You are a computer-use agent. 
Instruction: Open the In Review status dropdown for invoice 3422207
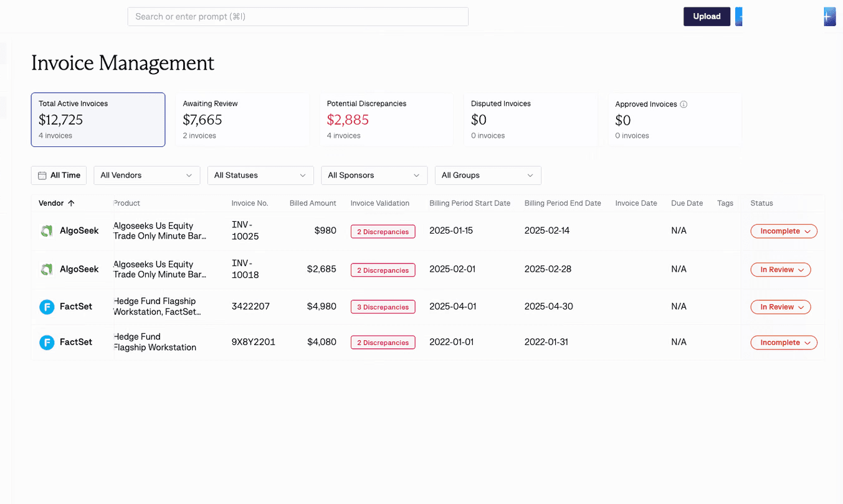pyautogui.click(x=781, y=307)
